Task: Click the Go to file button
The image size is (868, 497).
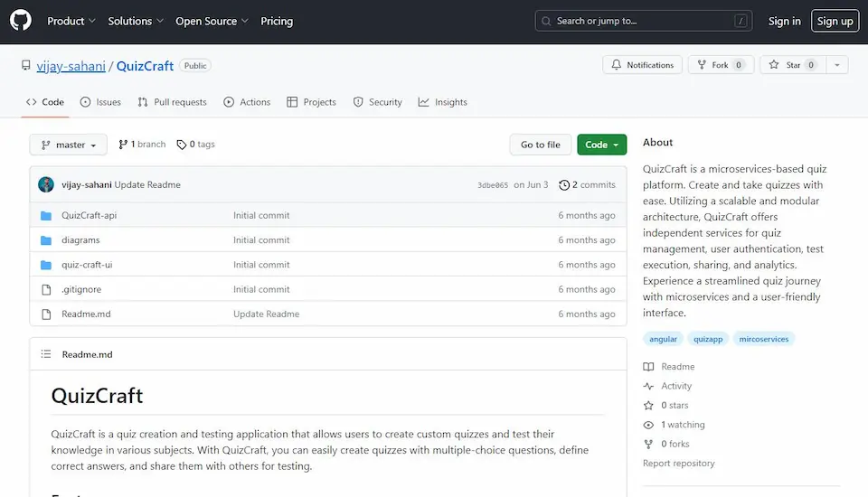Action: (541, 145)
